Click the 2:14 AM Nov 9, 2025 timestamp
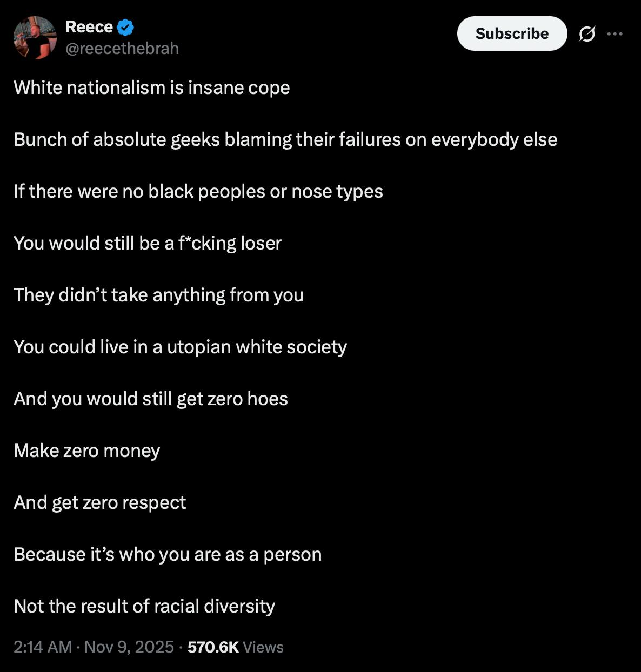This screenshot has height=672, width=641. (x=94, y=647)
